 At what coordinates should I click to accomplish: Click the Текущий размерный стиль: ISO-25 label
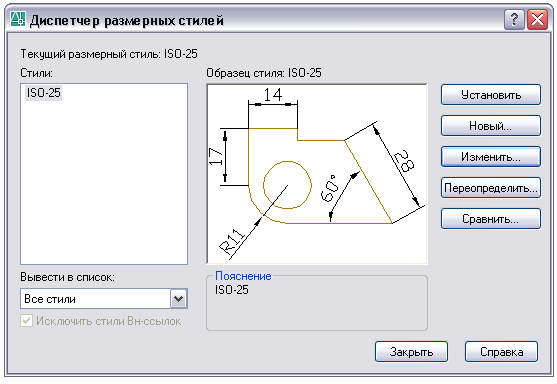[x=109, y=54]
